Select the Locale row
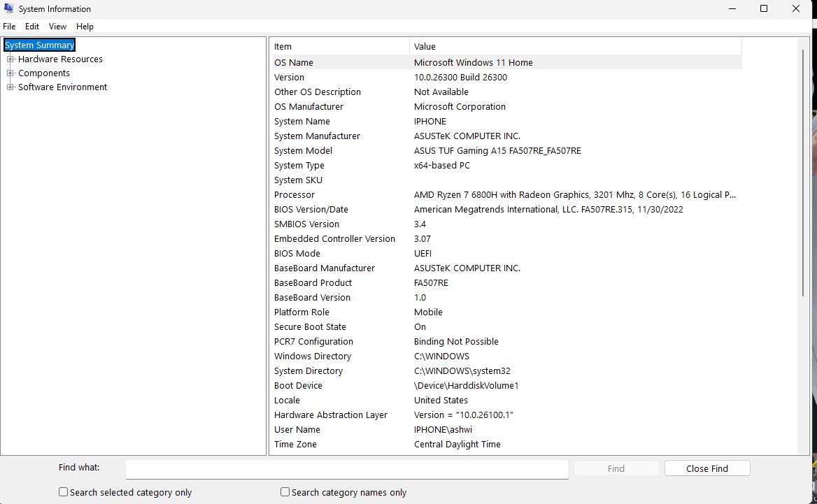Image resolution: width=817 pixels, height=504 pixels. (x=507, y=401)
